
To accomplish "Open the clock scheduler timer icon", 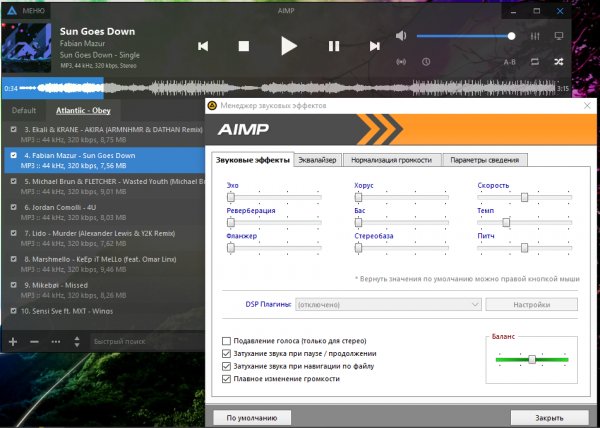I will pyautogui.click(x=426, y=62).
